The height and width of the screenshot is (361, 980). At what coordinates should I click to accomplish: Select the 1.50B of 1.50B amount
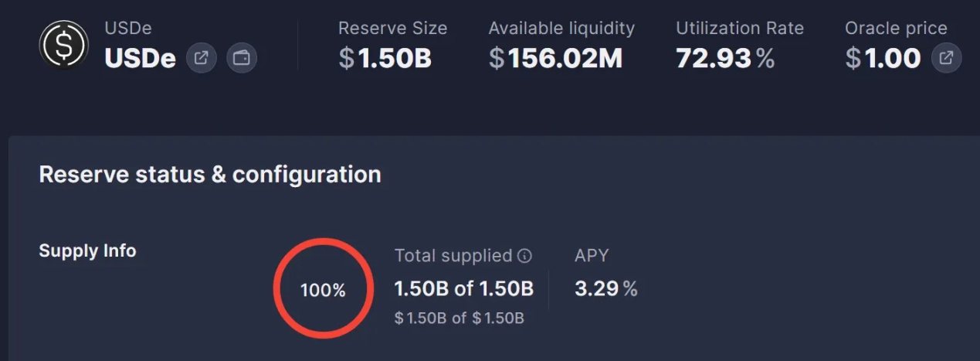tap(463, 289)
